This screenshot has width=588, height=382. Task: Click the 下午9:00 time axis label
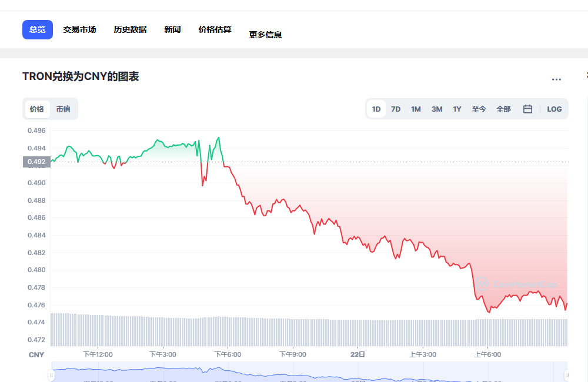[x=292, y=354]
